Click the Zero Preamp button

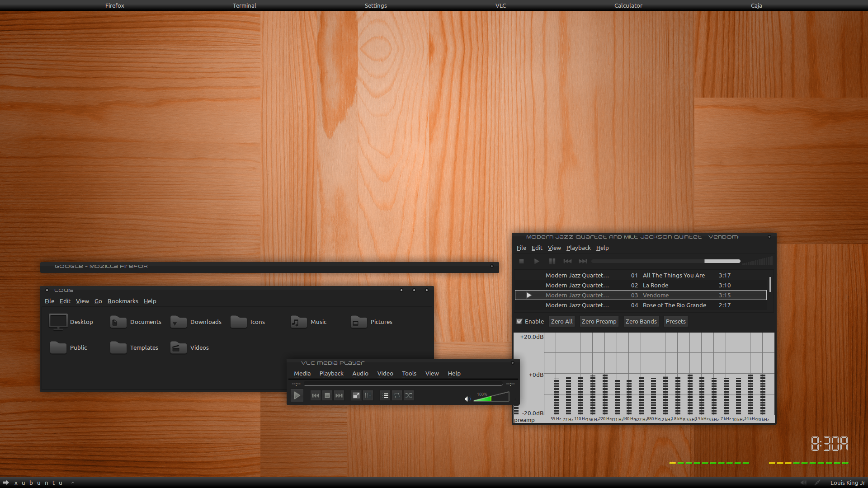coord(599,321)
